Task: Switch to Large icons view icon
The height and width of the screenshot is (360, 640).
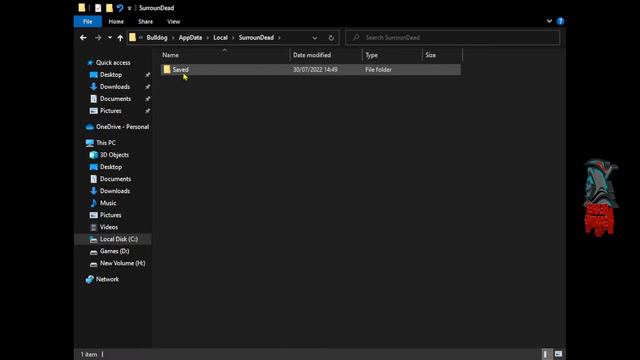Action: [558, 354]
